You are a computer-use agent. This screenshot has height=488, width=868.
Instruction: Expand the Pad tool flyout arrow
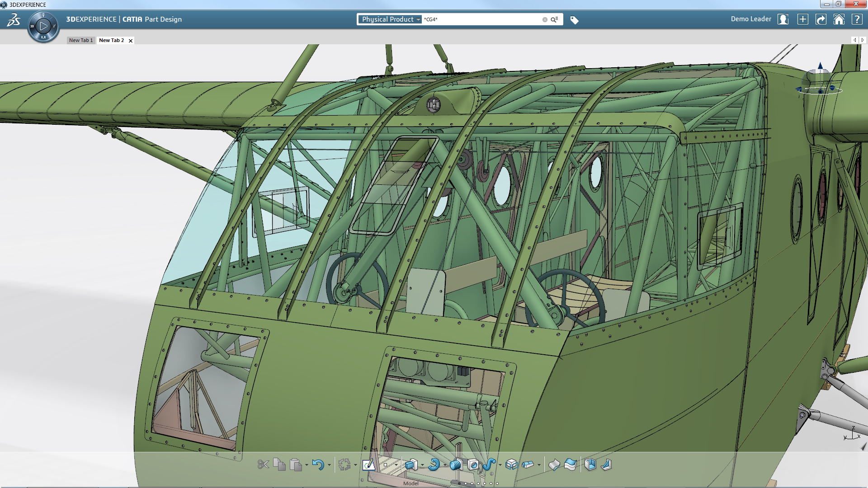(422, 465)
